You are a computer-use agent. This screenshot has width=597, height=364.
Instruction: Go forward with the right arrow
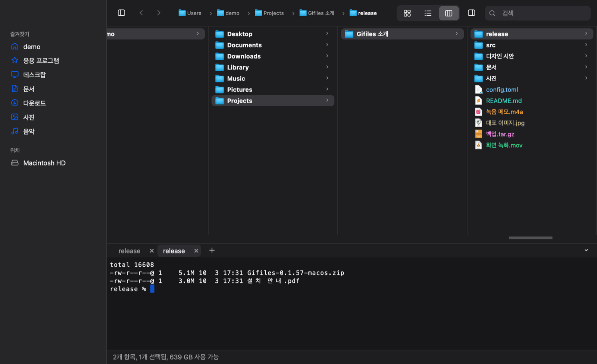159,13
